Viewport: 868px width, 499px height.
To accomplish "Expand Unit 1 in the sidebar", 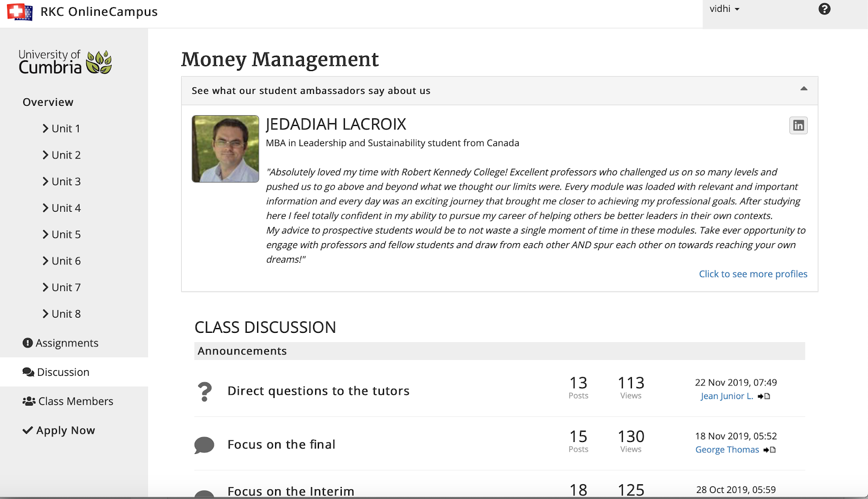I will tap(61, 129).
